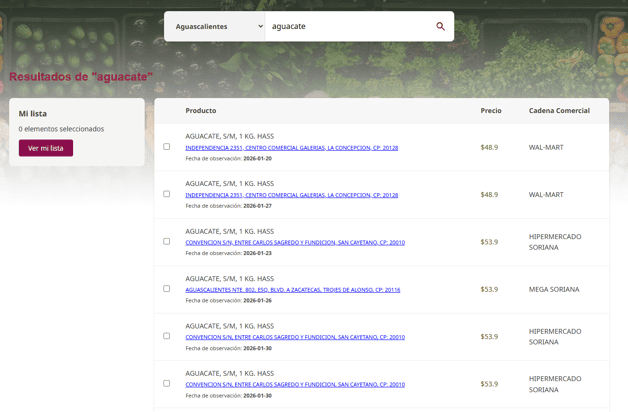Screen dimensions: 628x412
Task: Click the Cadena Comercial column header
Action: 559,111
